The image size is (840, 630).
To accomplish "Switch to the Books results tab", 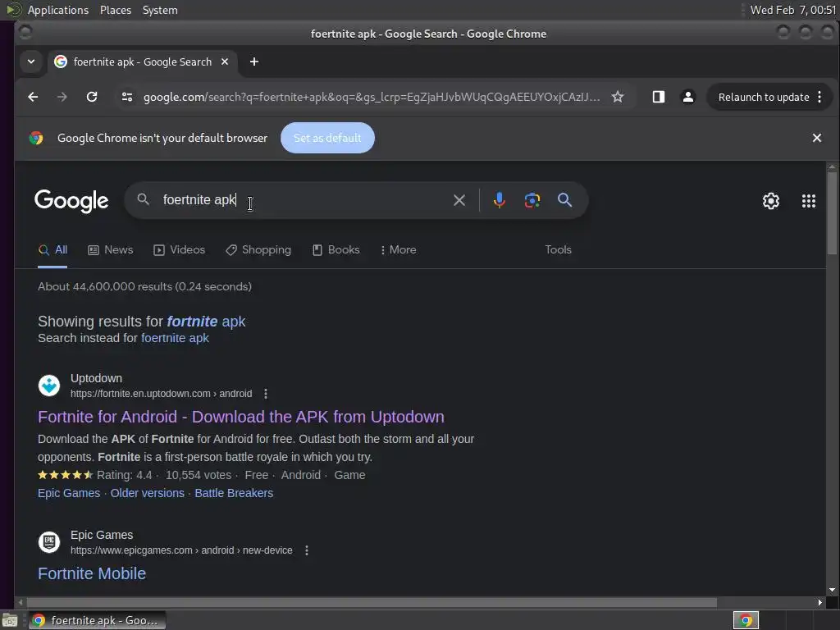I will coord(336,250).
